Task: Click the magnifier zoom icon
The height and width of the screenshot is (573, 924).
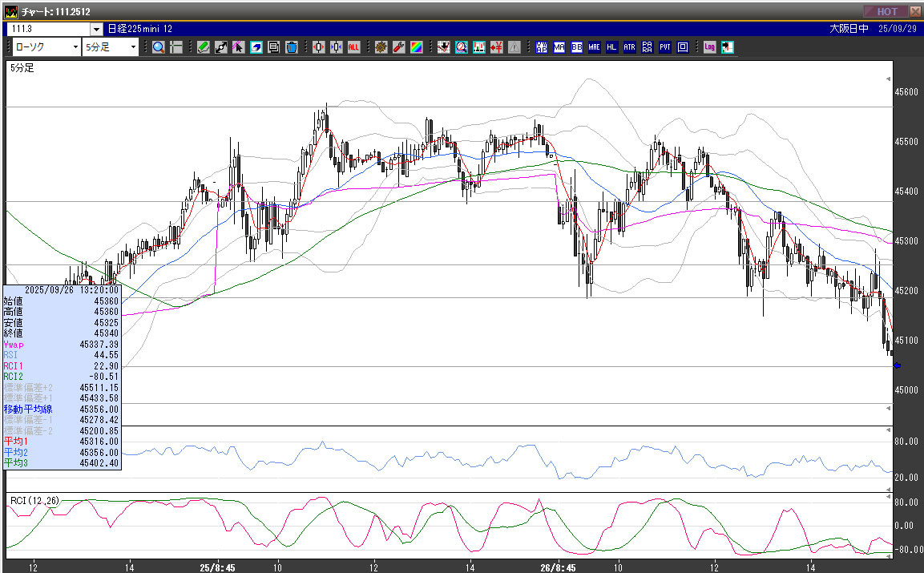Action: pos(159,47)
